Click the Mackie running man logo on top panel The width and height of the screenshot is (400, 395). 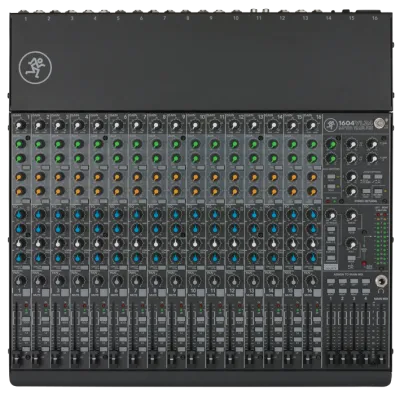35,67
